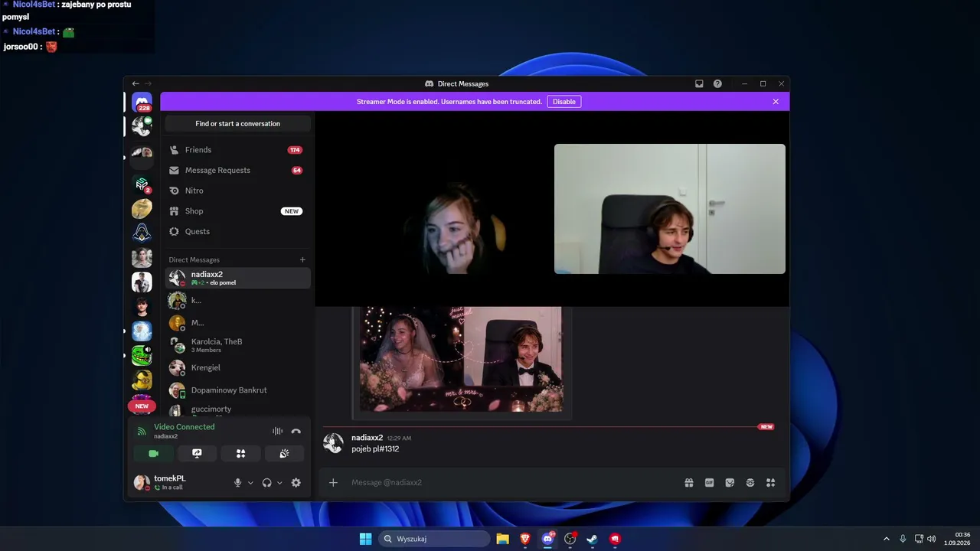Open the clock and date flyout
The image size is (980, 551).
pyautogui.click(x=957, y=539)
